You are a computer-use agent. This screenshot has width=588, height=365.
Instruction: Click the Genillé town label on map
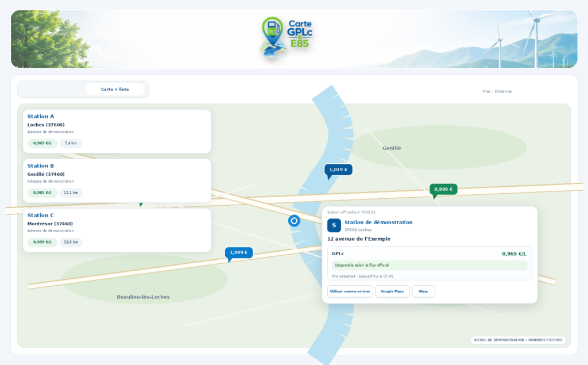392,148
